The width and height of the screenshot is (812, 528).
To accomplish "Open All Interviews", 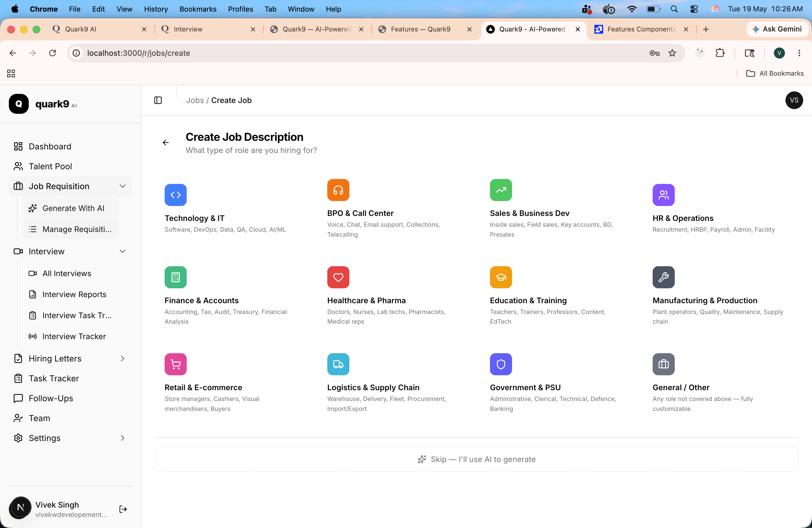I will tap(71, 273).
